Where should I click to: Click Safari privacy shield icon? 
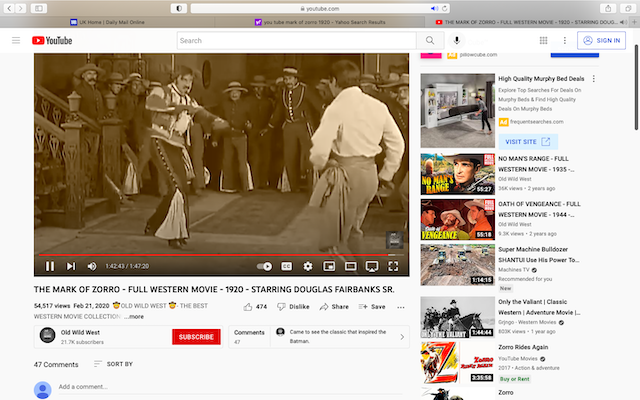coord(179,8)
